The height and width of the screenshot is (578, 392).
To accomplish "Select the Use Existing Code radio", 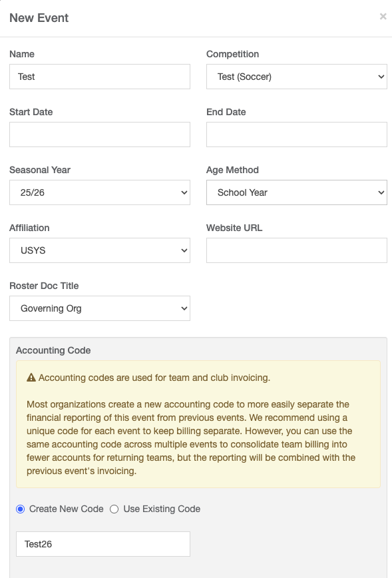I will 114,509.
